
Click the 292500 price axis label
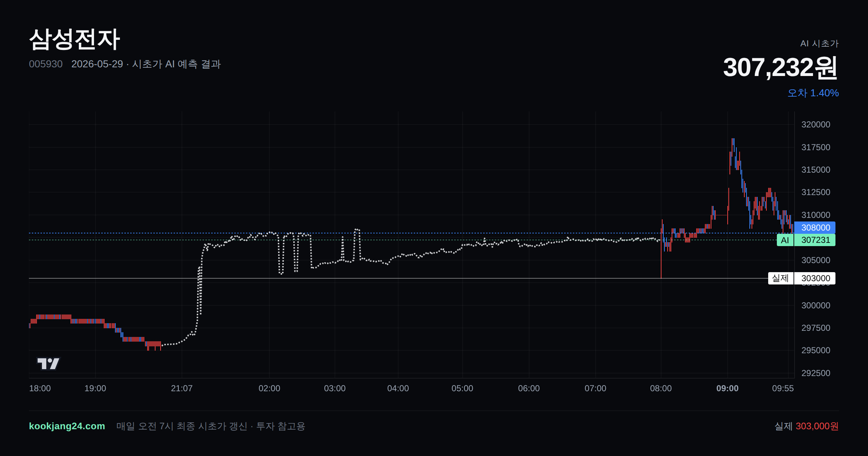point(816,373)
